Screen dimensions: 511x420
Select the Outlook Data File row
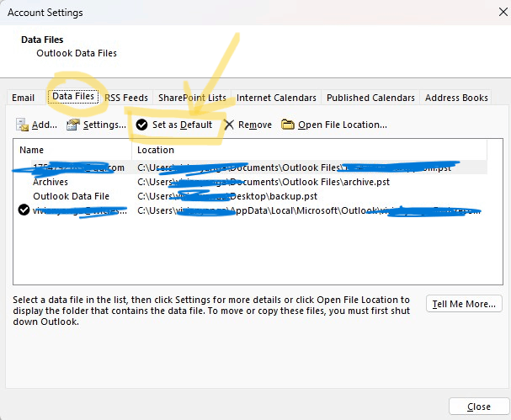[250, 196]
